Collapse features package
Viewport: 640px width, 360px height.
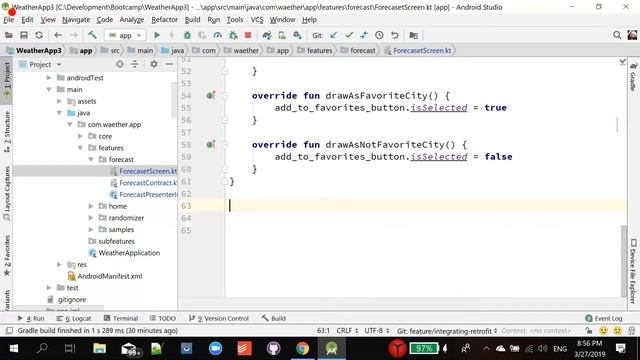[x=80, y=148]
